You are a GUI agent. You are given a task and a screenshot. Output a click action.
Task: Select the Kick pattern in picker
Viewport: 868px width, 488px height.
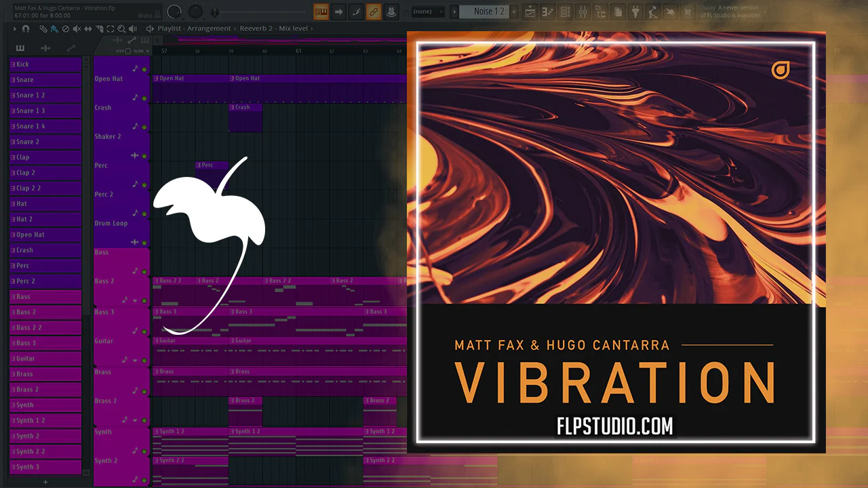[x=45, y=64]
